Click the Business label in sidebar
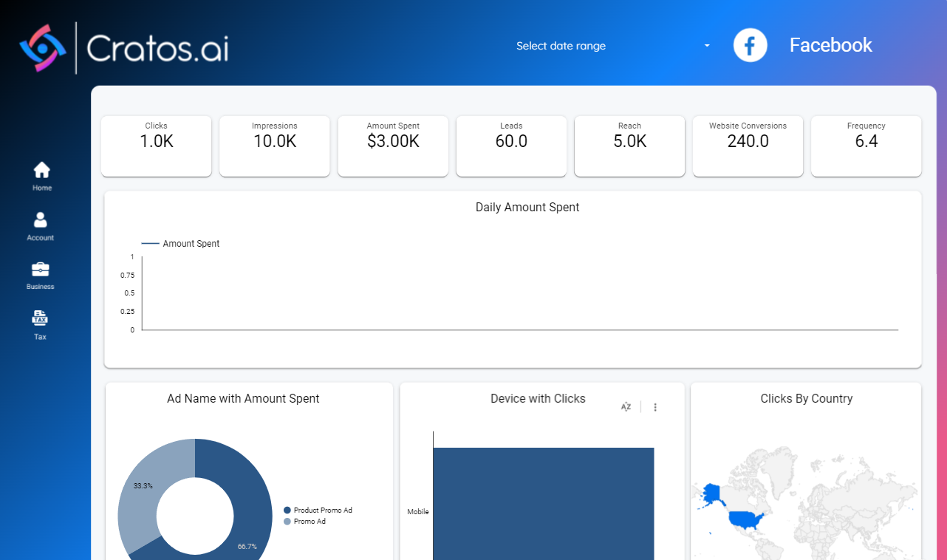Viewport: 947px width, 560px height. click(x=41, y=287)
